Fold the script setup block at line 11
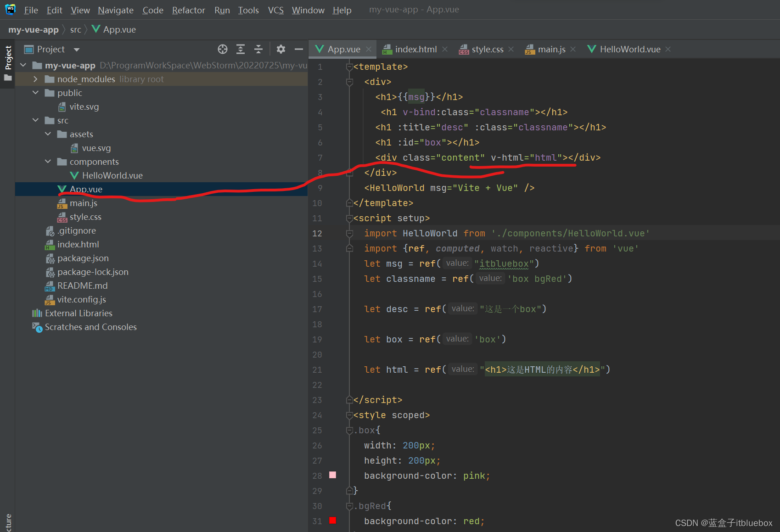Screen dimensions: 780x532 click(349, 218)
